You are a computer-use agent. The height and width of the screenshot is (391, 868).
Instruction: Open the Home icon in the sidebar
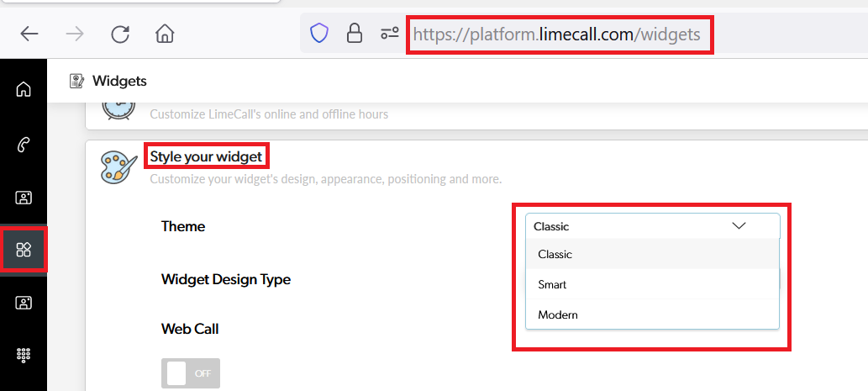(x=24, y=90)
